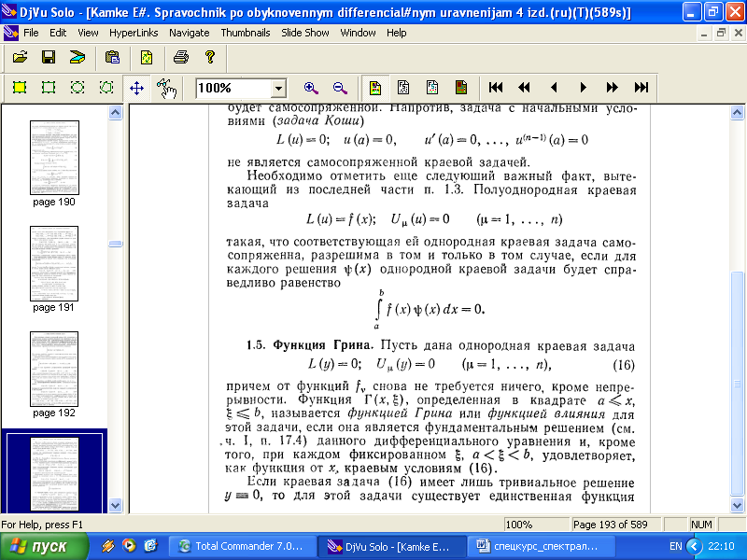Open the Edit menu
Viewport: 747px width, 560px height.
coord(58,33)
